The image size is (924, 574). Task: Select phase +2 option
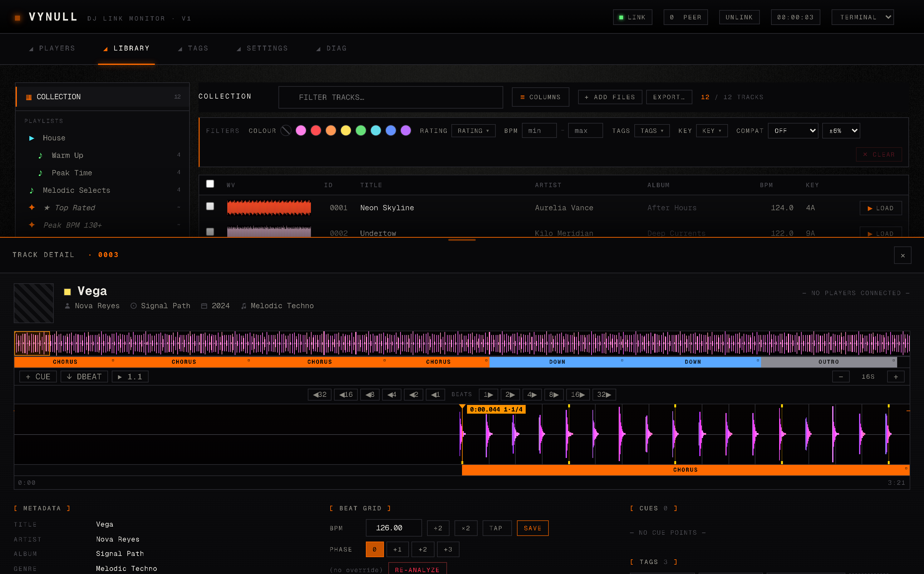423,549
